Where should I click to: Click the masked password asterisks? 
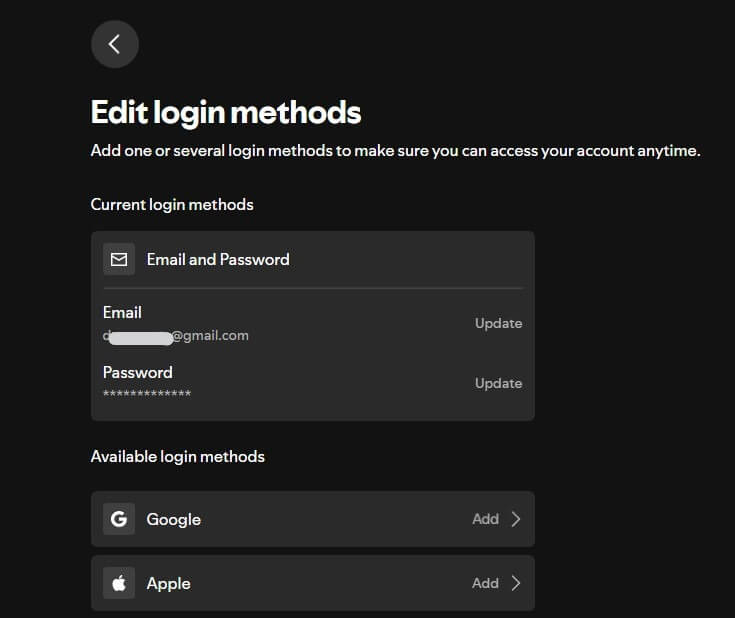pos(147,394)
